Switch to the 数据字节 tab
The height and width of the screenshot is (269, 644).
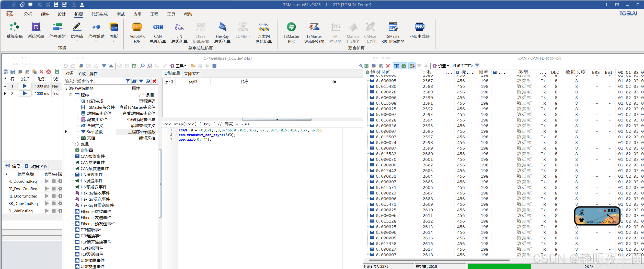coord(36,166)
